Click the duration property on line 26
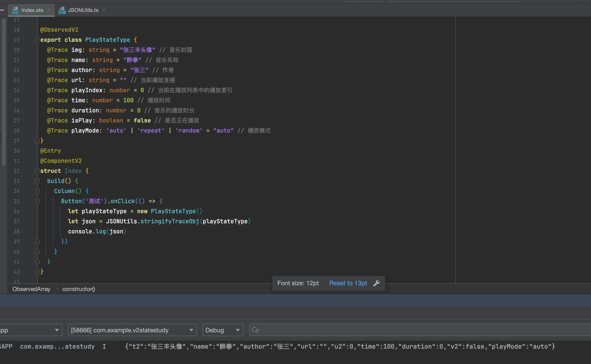Image resolution: width=591 pixels, height=364 pixels. tap(85, 110)
